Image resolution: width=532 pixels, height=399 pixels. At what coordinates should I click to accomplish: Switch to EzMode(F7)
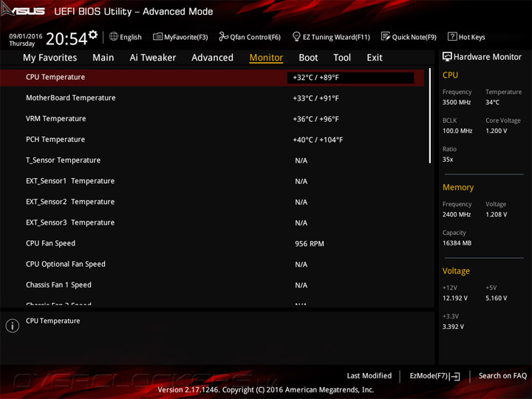[x=429, y=375]
